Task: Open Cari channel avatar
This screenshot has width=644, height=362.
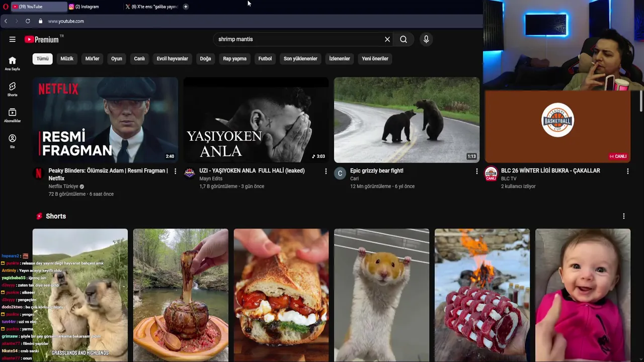Action: click(340, 173)
